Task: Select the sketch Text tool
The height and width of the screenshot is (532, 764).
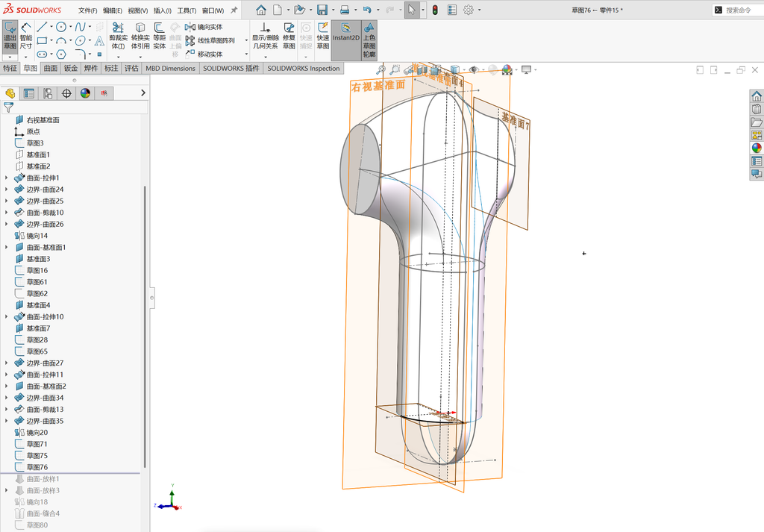Action: click(99, 40)
